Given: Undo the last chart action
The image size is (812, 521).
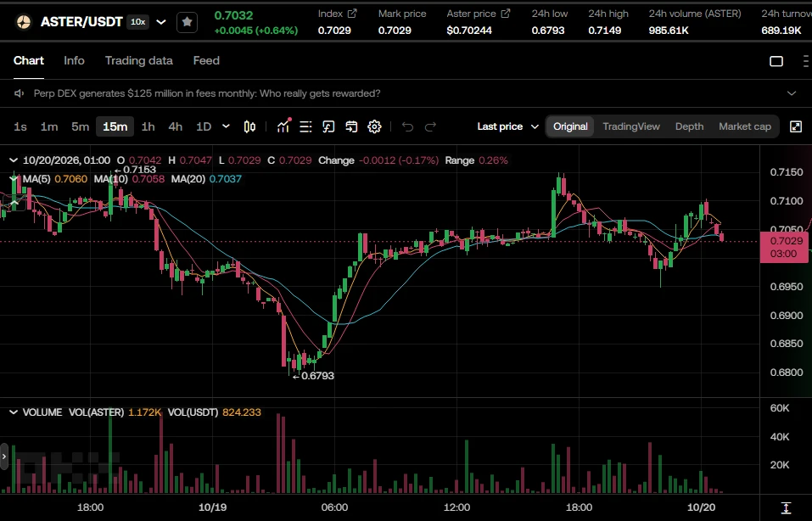Looking at the screenshot, I should (x=407, y=126).
